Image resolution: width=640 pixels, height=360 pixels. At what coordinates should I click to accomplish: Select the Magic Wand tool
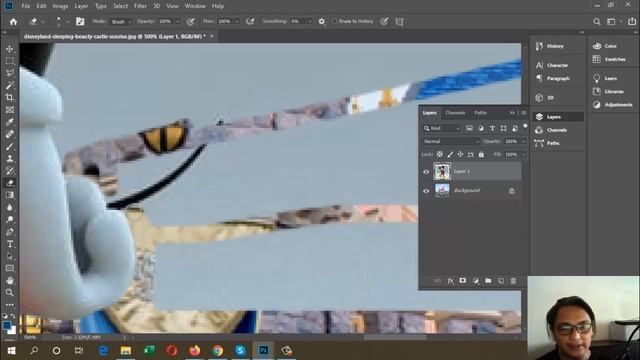(x=10, y=85)
